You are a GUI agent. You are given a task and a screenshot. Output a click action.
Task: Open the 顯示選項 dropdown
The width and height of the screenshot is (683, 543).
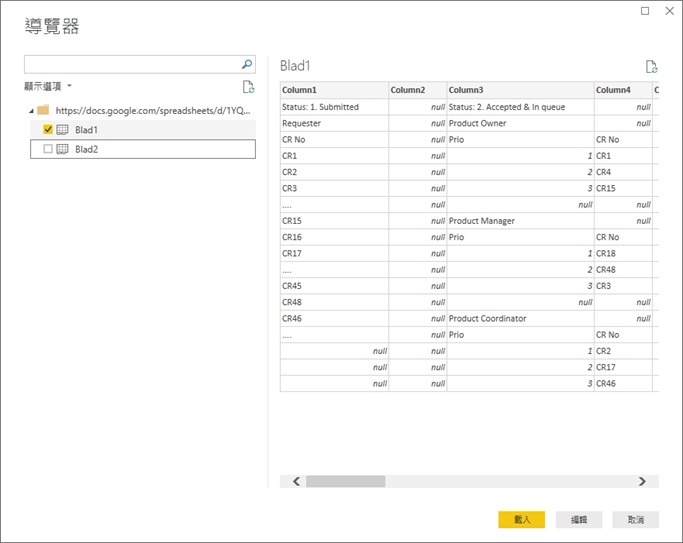[49, 86]
